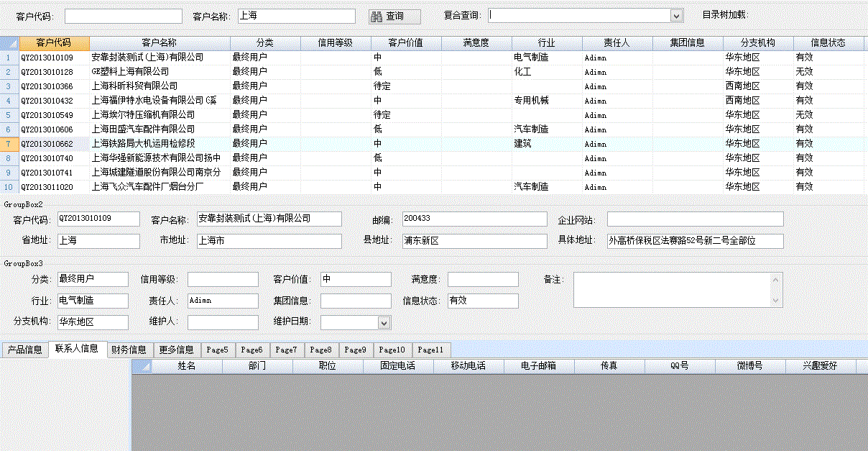Click the binoculars 查询 search button
This screenshot has height=451, width=868.
(394, 16)
